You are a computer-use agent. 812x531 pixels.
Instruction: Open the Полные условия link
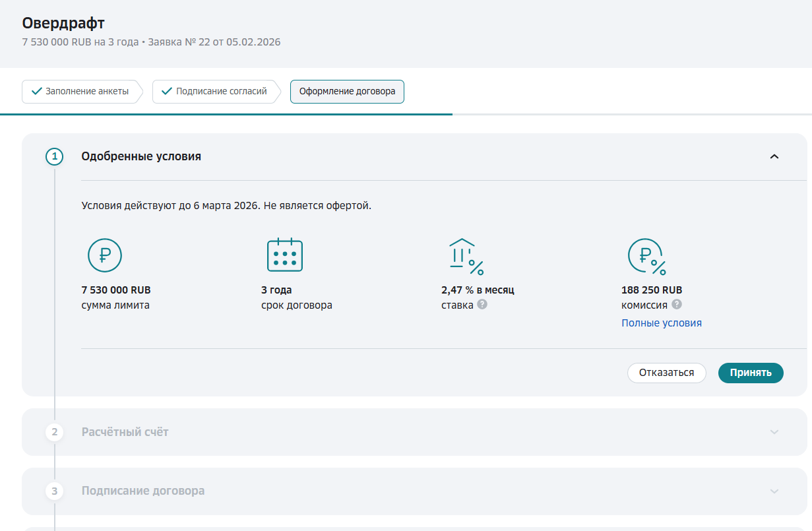tap(662, 323)
